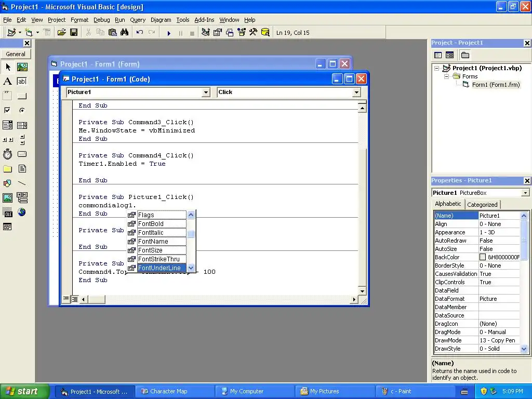Viewport: 532px width, 399px height.
Task: Open the Add Standard EXE dropdown arrow
Action: tap(20, 33)
